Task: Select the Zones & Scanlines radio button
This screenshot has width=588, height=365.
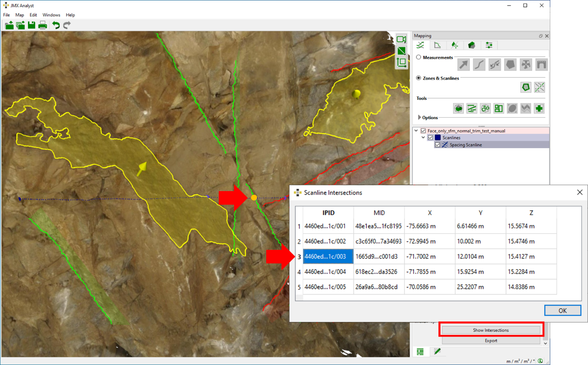Action: (x=419, y=78)
